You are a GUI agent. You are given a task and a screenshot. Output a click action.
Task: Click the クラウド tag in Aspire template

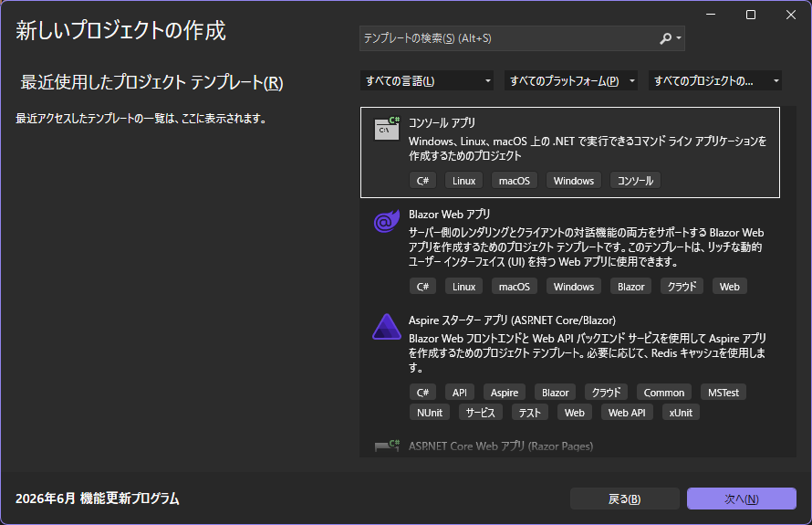(606, 393)
